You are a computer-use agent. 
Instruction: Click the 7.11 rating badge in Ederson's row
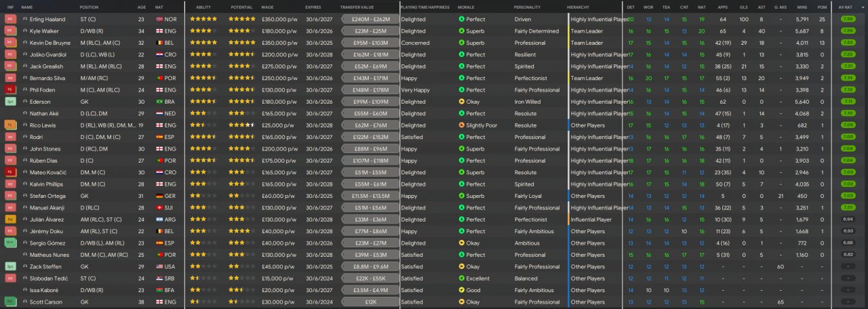click(x=848, y=102)
